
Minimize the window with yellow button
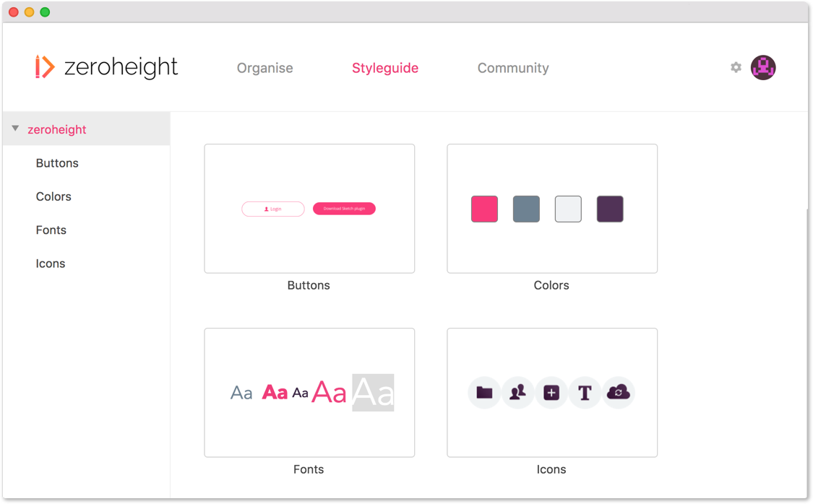[x=30, y=12]
